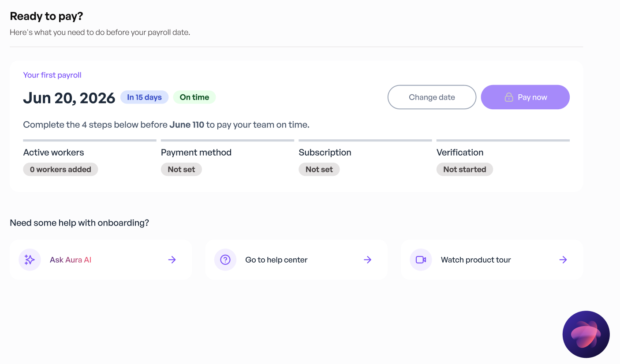Open the Ask Aura AI card
620x364 pixels.
101,260
